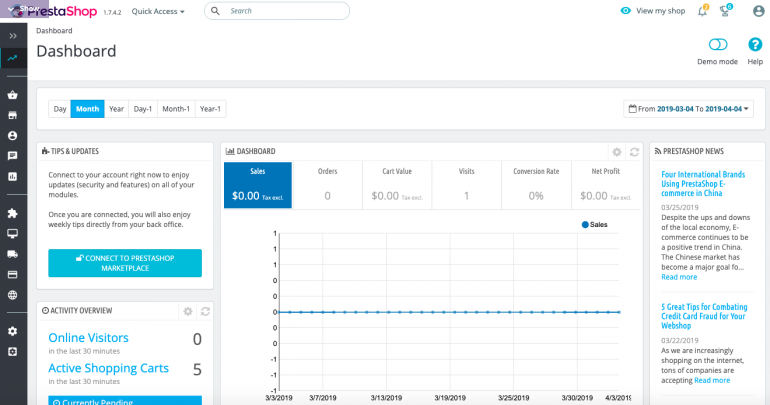Switch to the Month-1 period
The width and height of the screenshot is (770, 405).
click(176, 108)
